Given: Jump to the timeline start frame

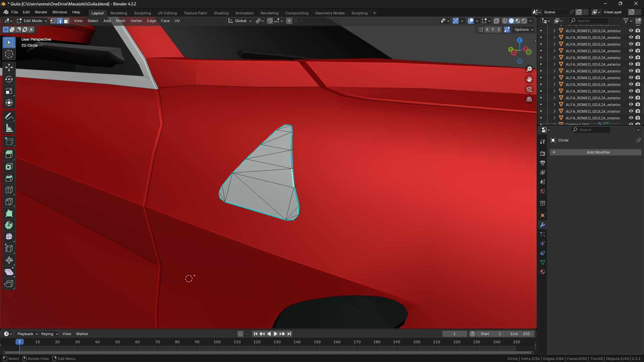Looking at the screenshot, I should tap(256, 334).
